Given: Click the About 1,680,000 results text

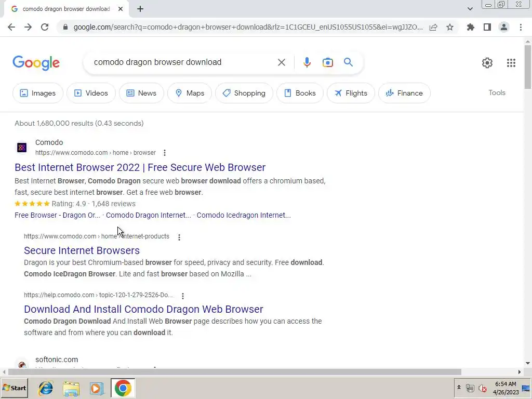Looking at the screenshot, I should [79, 123].
